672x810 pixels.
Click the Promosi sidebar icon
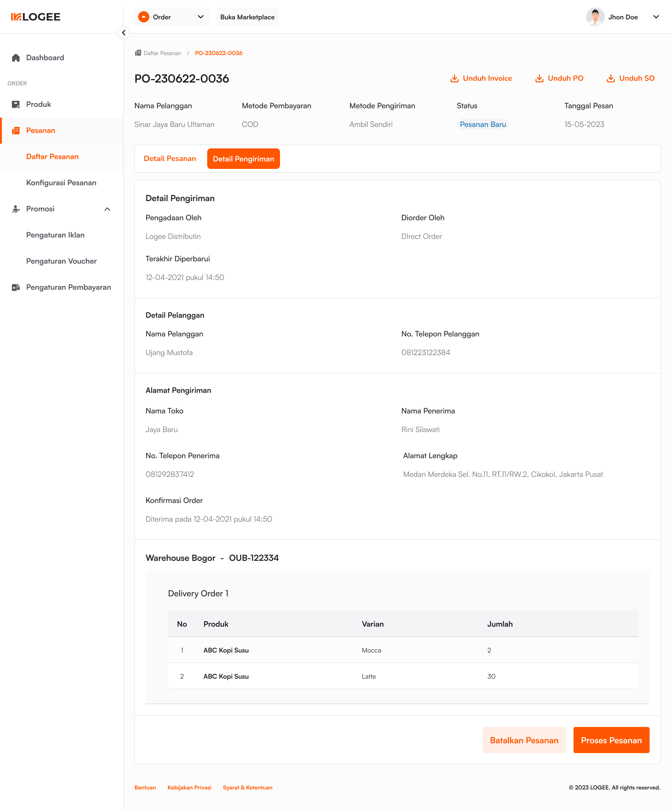point(16,209)
